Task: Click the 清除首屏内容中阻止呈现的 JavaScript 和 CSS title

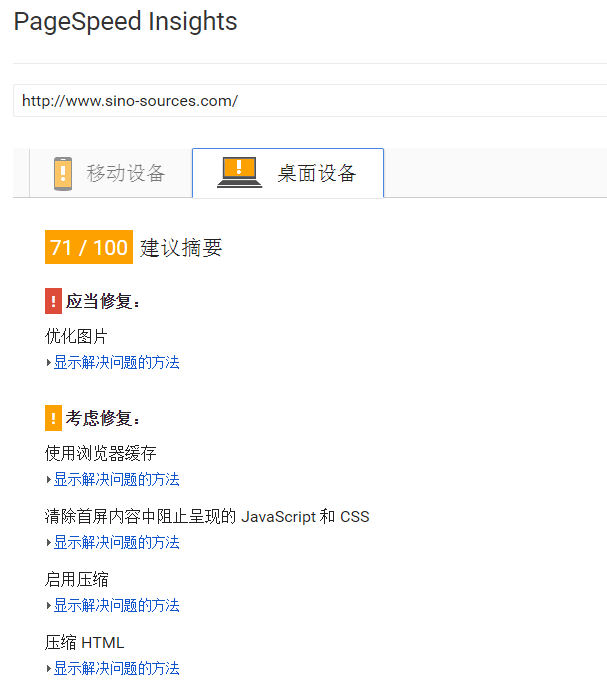Action: pos(207,517)
